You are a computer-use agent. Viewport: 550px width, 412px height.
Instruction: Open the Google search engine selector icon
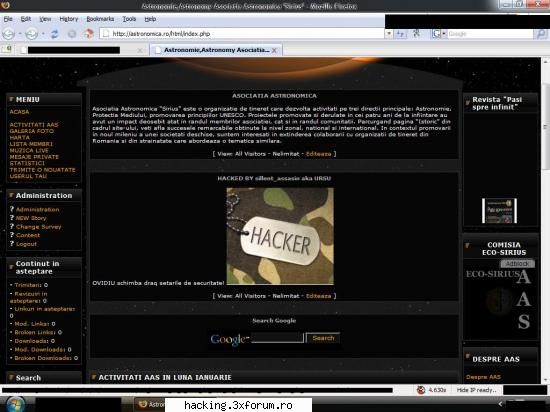[x=438, y=34]
